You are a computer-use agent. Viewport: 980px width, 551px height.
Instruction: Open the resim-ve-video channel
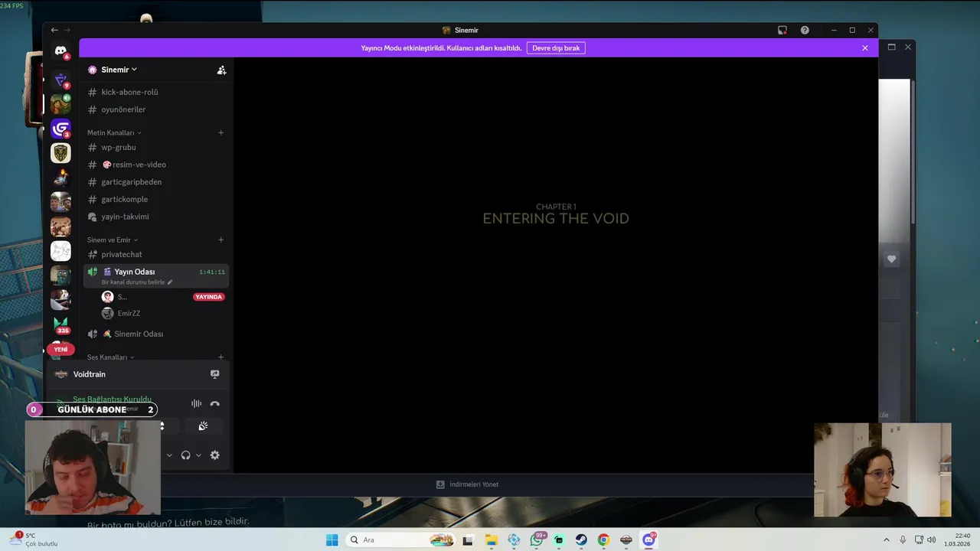tap(155, 165)
